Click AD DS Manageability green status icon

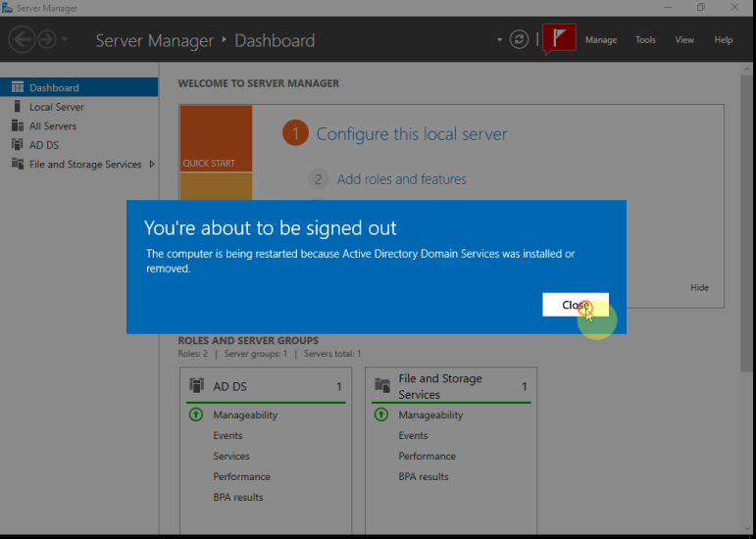pyautogui.click(x=196, y=415)
